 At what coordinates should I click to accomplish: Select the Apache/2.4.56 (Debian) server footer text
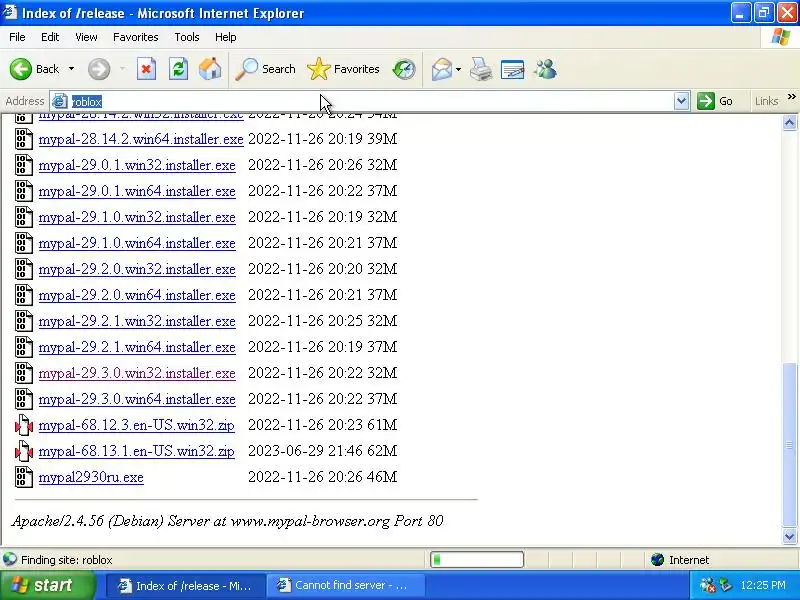click(x=228, y=521)
